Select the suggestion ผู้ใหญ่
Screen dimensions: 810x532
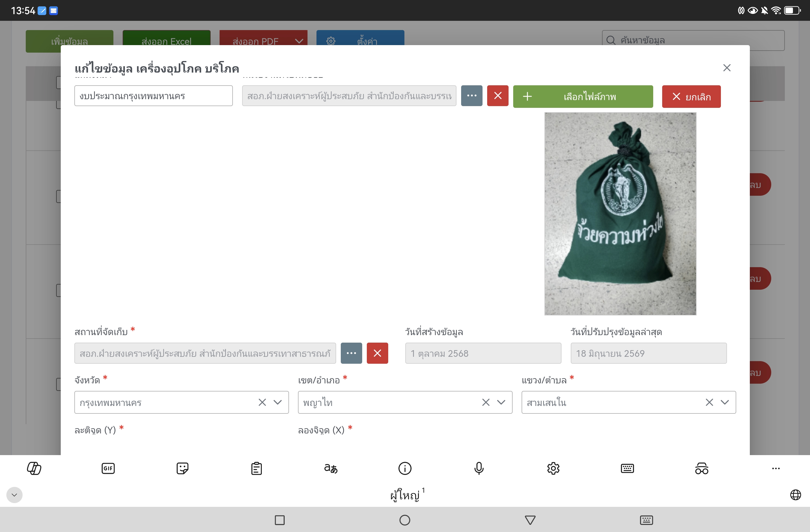pos(405,495)
